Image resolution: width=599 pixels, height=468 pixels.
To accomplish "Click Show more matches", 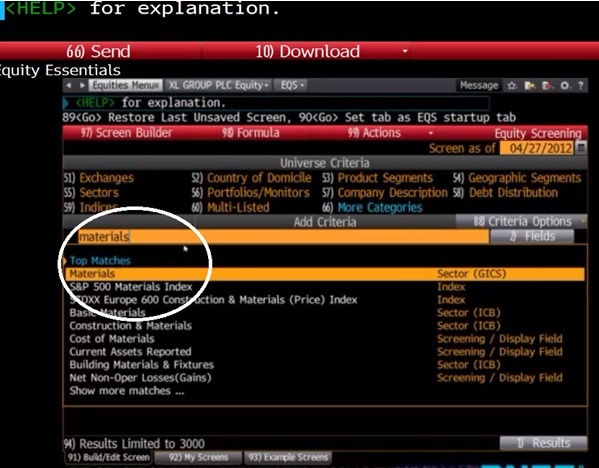I will 126,391.
